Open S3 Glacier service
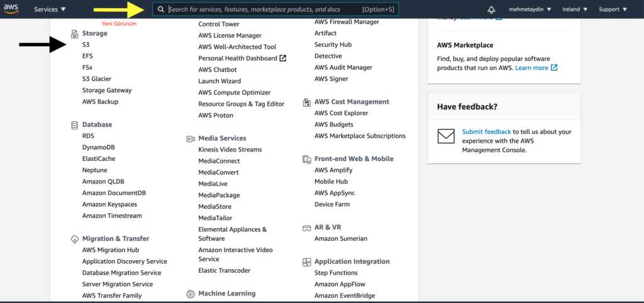 click(x=96, y=79)
